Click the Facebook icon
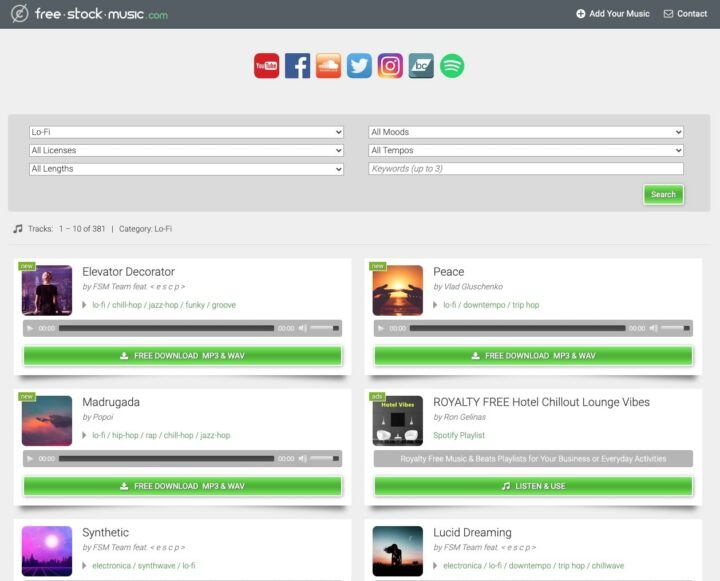Image resolution: width=720 pixels, height=581 pixels. [297, 66]
